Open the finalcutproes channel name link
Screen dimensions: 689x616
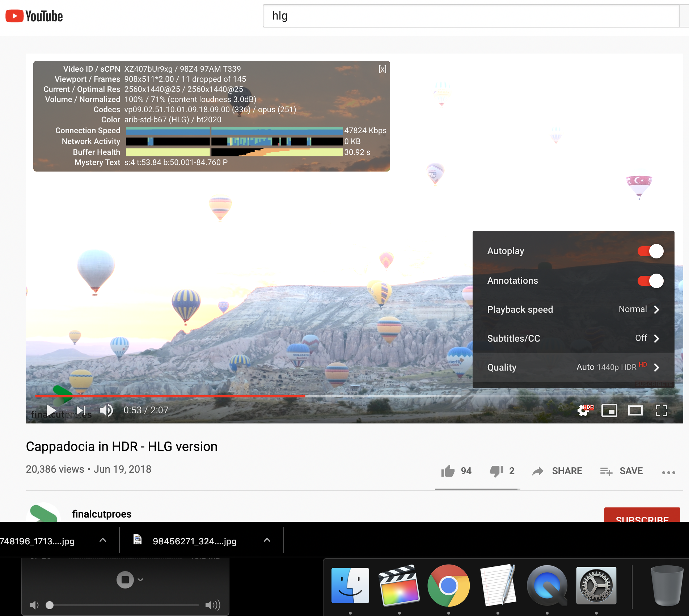(x=102, y=514)
